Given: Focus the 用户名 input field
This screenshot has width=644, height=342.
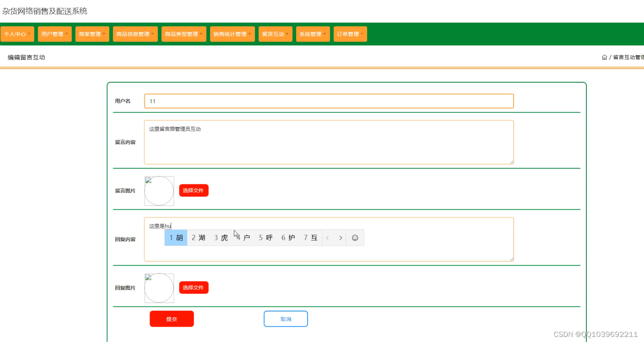Looking at the screenshot, I should (329, 101).
